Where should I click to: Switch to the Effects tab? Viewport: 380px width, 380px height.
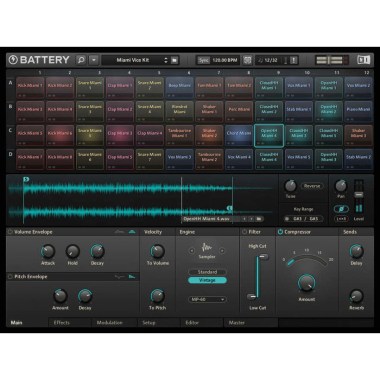[x=62, y=323]
